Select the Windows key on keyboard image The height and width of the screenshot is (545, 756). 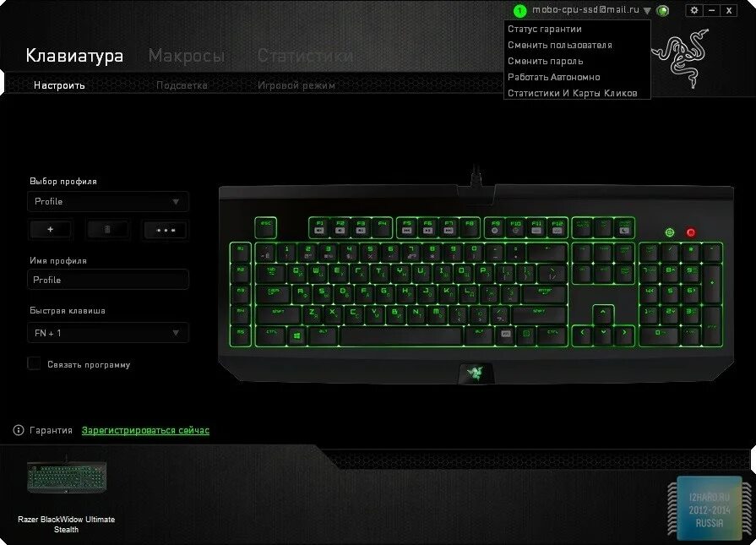297,335
